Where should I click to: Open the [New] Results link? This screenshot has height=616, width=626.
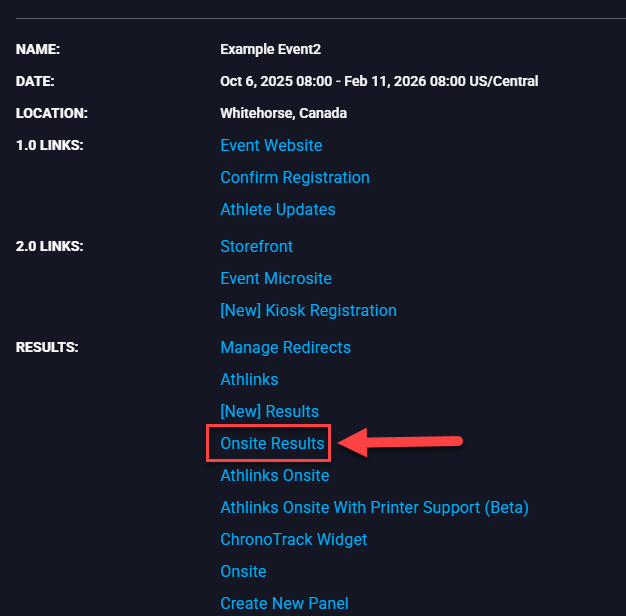tap(269, 412)
